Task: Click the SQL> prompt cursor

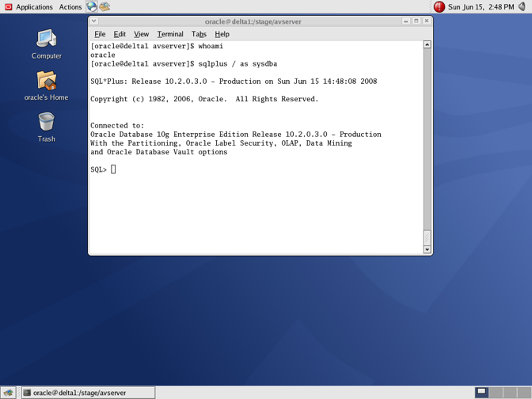Action: point(113,169)
